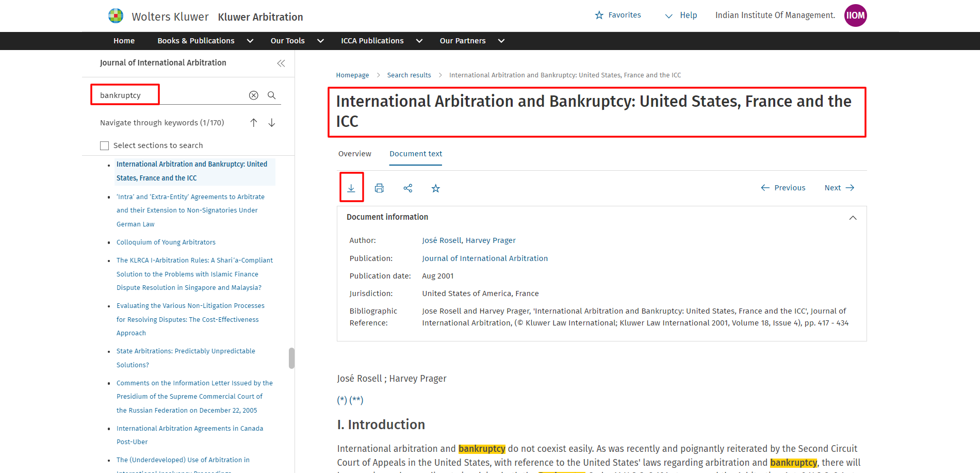The image size is (980, 473).
Task: Go to the previous keyword match with the up arrow
Action: (254, 123)
